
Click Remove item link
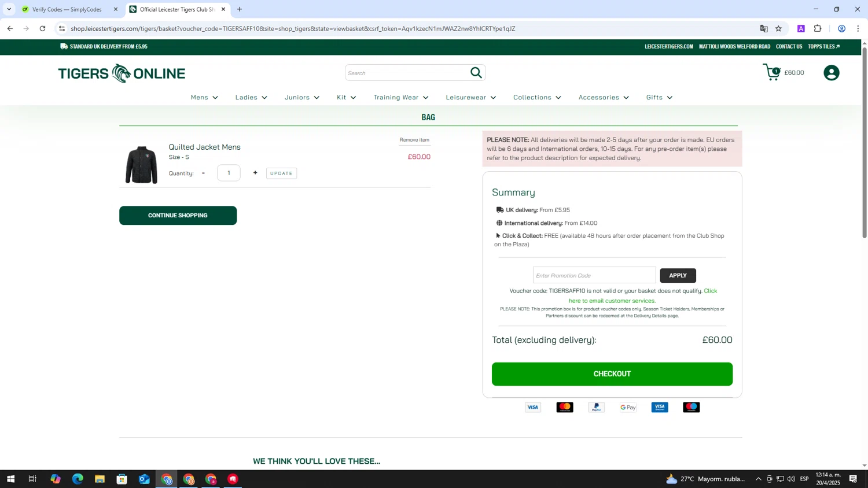click(x=414, y=140)
